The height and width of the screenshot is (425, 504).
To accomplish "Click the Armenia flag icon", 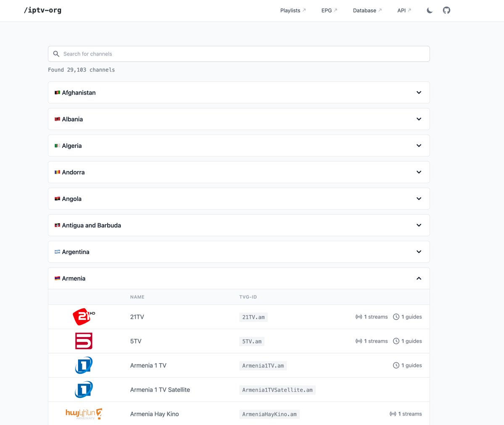I will pyautogui.click(x=57, y=278).
